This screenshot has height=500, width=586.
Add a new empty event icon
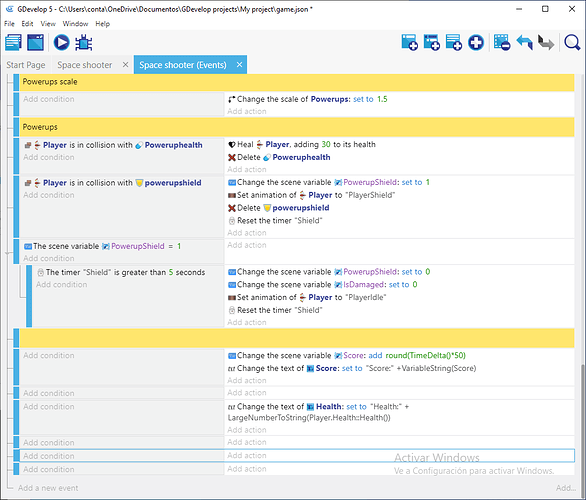click(409, 43)
